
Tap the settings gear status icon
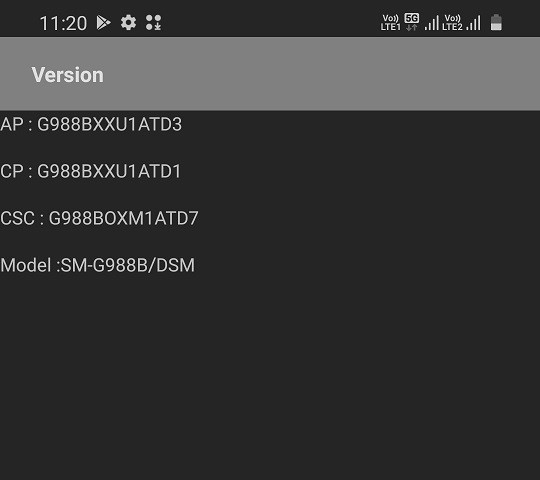point(128,23)
